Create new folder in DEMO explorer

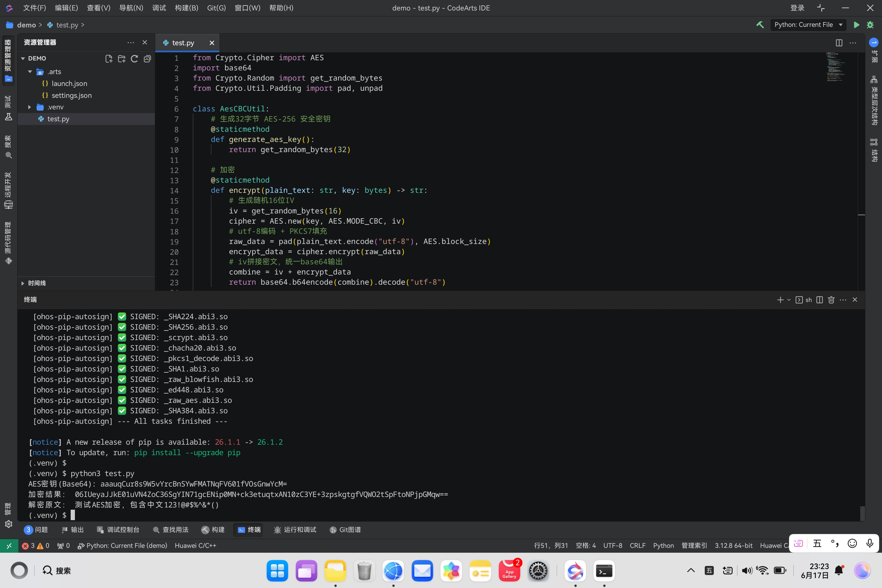click(x=122, y=59)
